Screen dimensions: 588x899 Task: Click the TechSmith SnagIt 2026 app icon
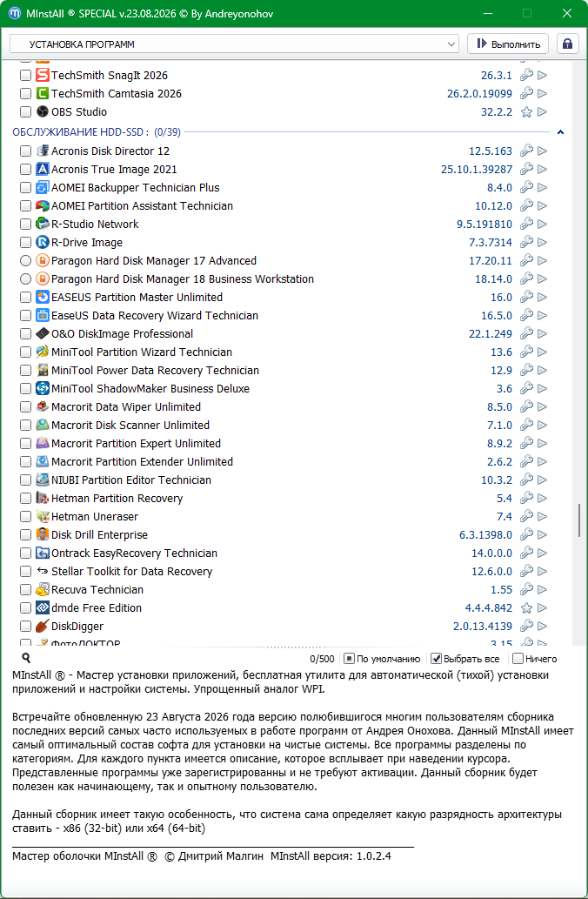click(42, 75)
